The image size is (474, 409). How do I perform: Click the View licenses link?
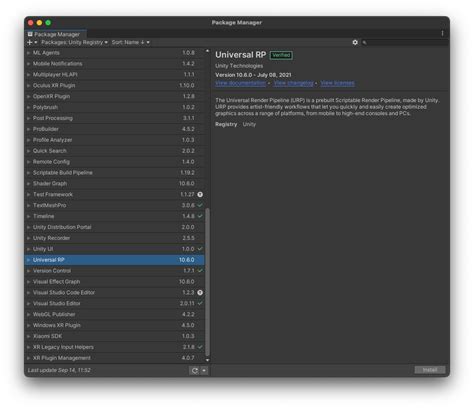point(338,83)
